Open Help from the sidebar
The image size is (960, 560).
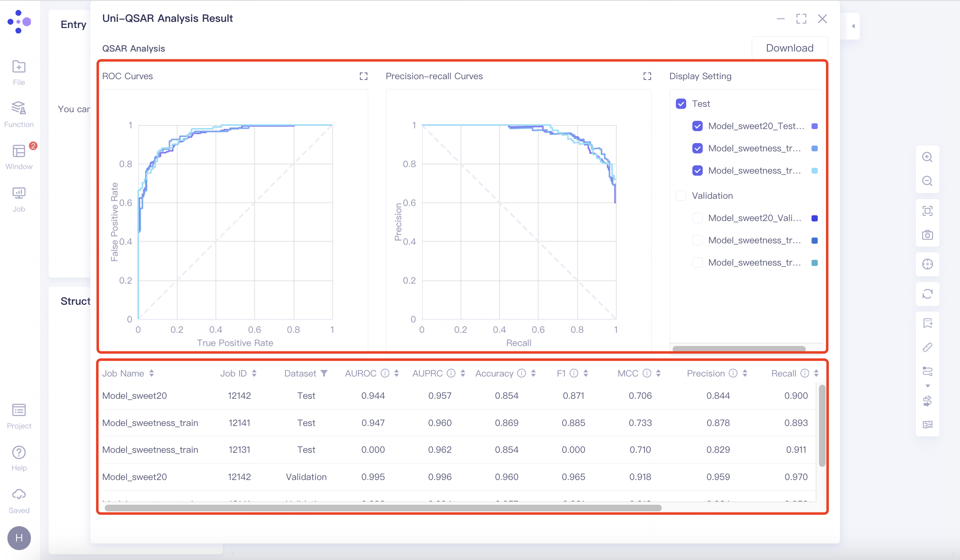click(19, 456)
